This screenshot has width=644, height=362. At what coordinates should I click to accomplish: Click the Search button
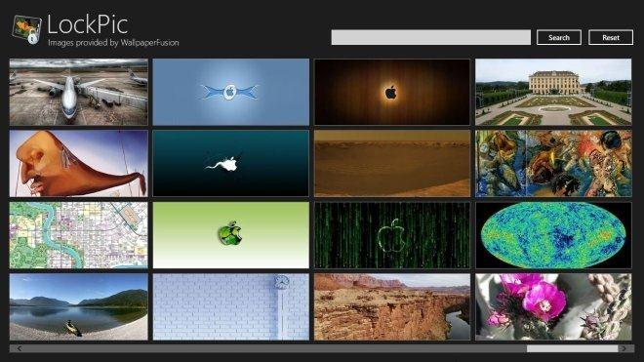click(558, 37)
